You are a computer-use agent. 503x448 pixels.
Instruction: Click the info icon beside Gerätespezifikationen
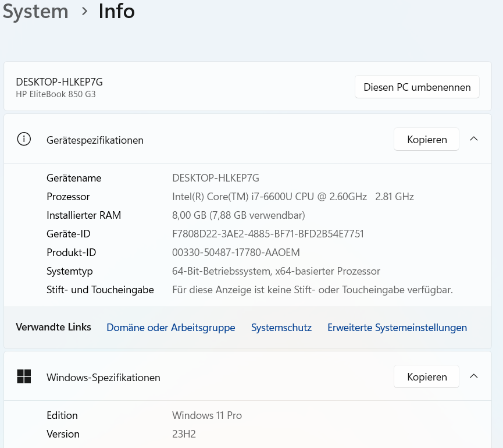point(24,139)
